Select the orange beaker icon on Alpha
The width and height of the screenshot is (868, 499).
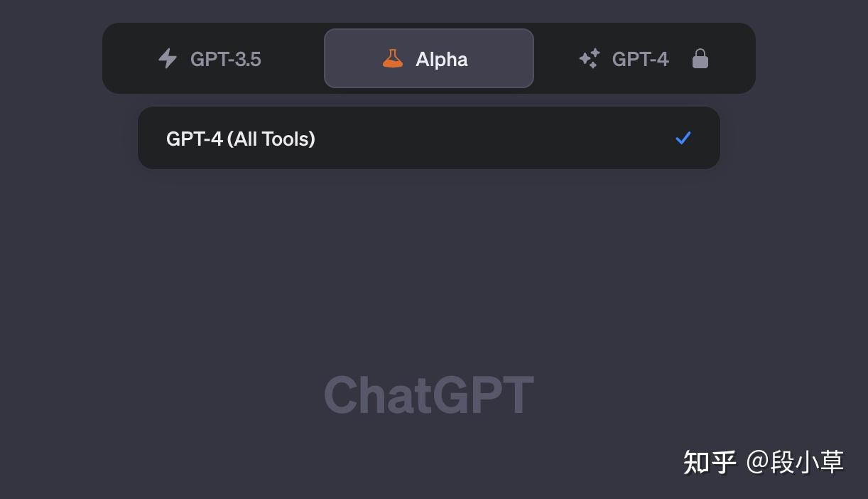[x=391, y=59]
